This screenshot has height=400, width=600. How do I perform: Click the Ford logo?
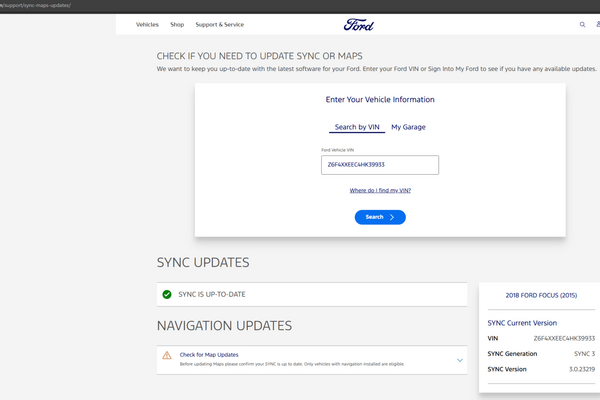point(359,25)
